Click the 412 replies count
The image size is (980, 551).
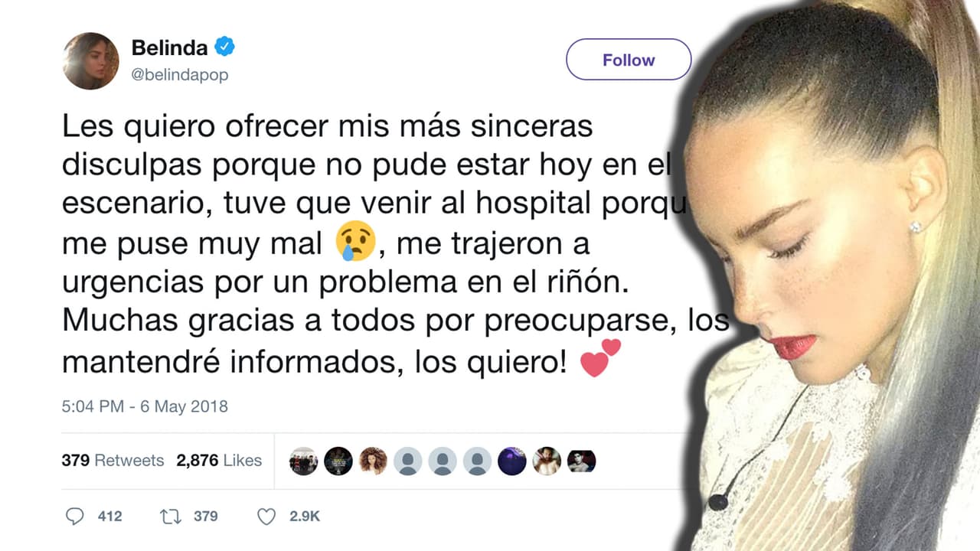(109, 517)
